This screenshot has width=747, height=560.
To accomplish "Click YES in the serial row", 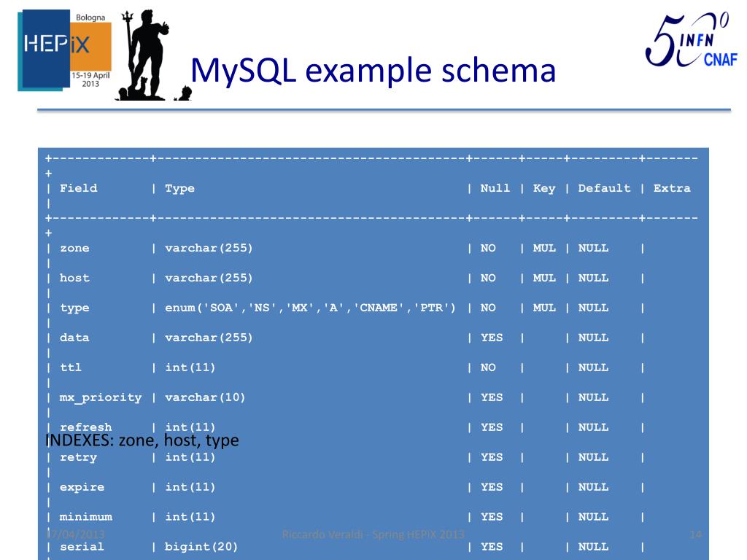I will tap(492, 547).
